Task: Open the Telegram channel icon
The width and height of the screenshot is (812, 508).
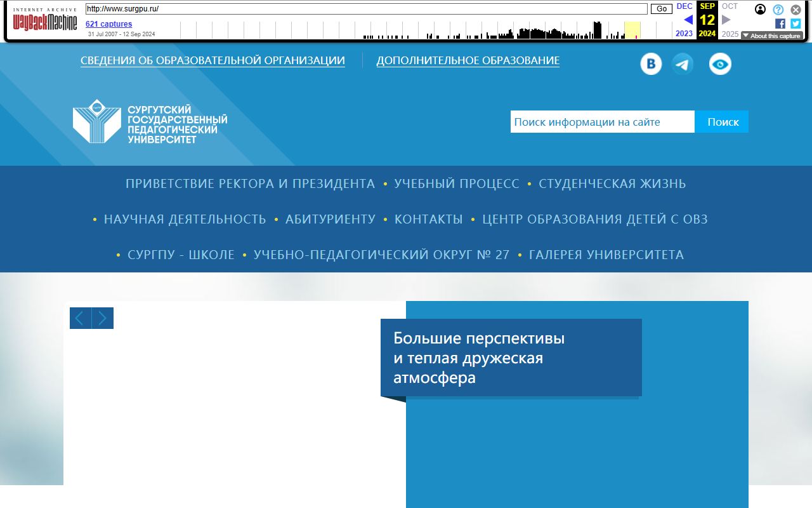Action: pyautogui.click(x=683, y=64)
